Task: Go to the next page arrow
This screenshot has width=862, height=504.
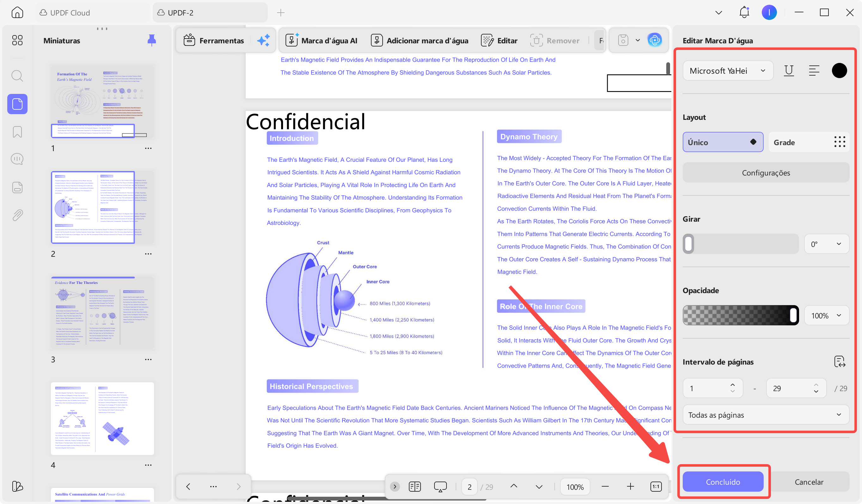Action: click(539, 486)
